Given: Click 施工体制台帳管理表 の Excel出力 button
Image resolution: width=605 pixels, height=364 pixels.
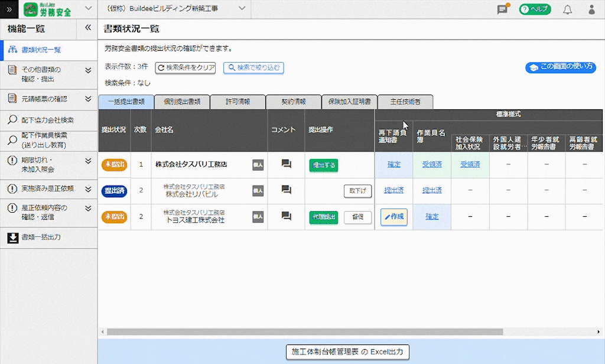Looking at the screenshot, I should 347,352.
